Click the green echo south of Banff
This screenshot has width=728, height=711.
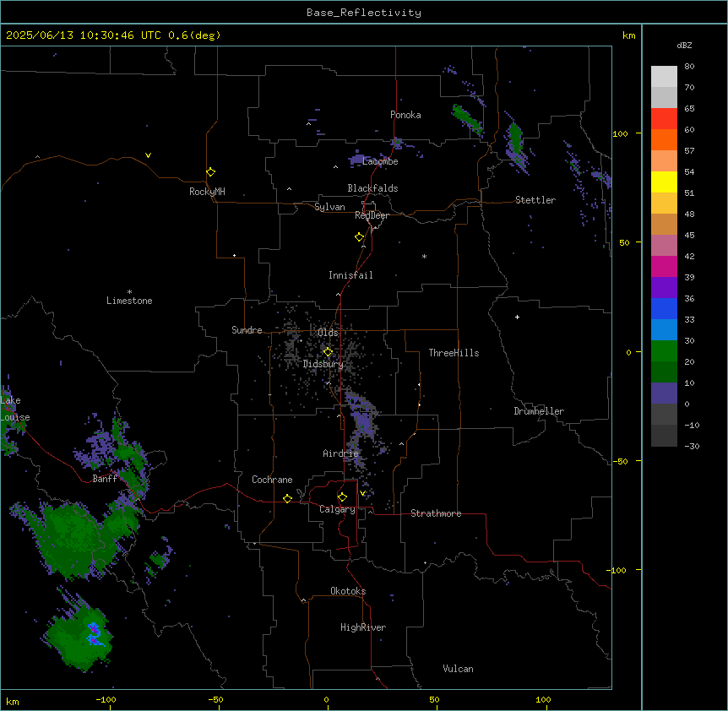74,539
